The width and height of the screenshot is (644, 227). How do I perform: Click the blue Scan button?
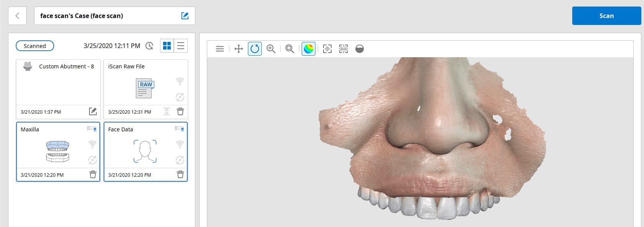coord(606,16)
